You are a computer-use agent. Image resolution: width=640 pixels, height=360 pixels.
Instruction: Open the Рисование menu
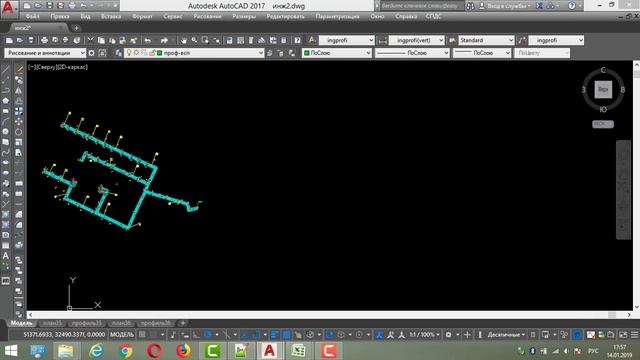207,16
